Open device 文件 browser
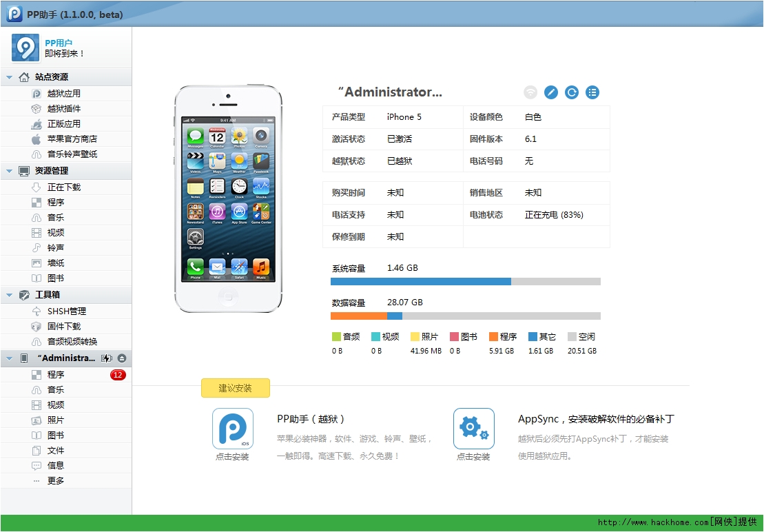The width and height of the screenshot is (764, 532). (65, 450)
